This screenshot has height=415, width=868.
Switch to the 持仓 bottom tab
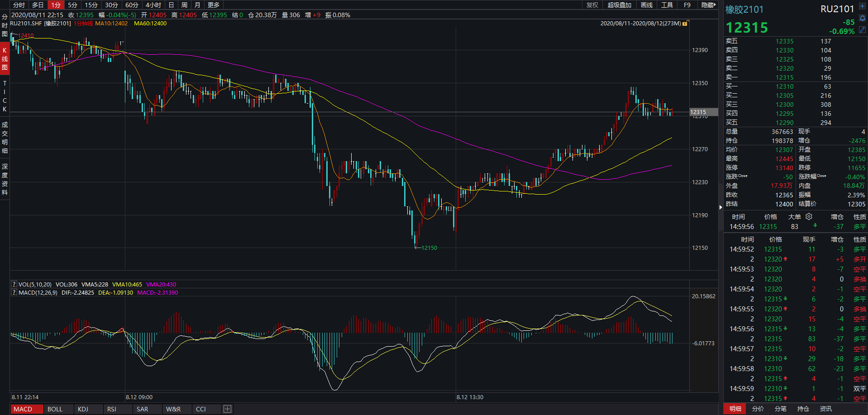point(803,409)
